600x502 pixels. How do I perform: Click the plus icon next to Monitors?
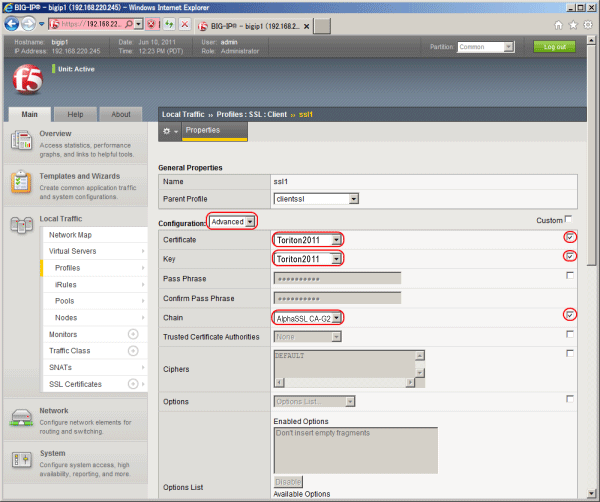click(133, 334)
